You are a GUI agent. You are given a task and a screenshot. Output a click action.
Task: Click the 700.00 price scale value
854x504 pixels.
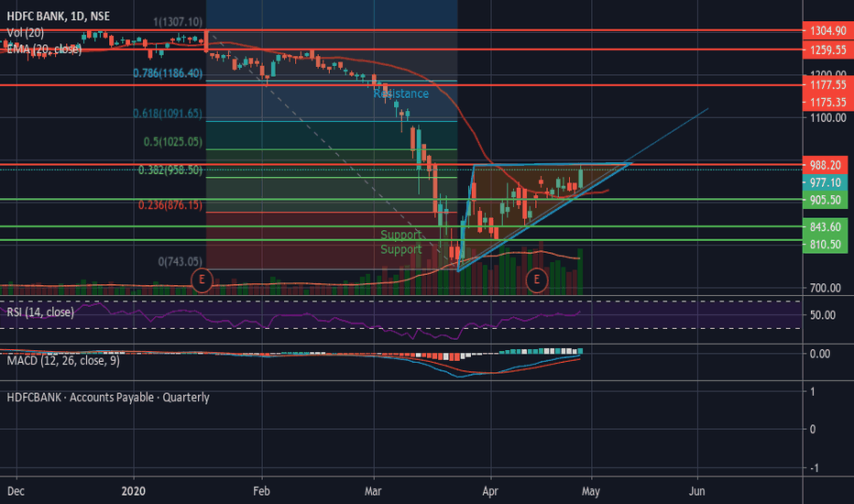(x=825, y=288)
